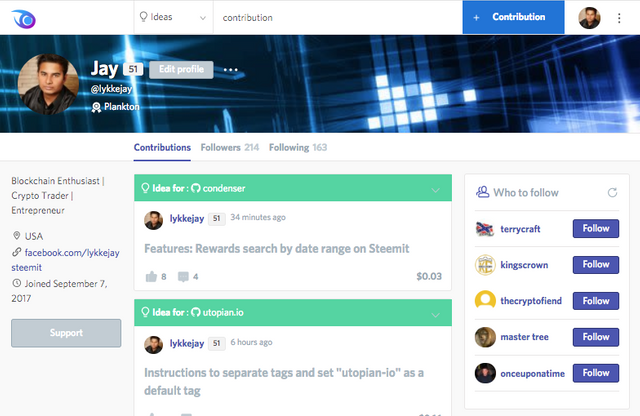Image resolution: width=640 pixels, height=416 pixels.
Task: Click kingscrown's avatar
Action: tap(485, 265)
